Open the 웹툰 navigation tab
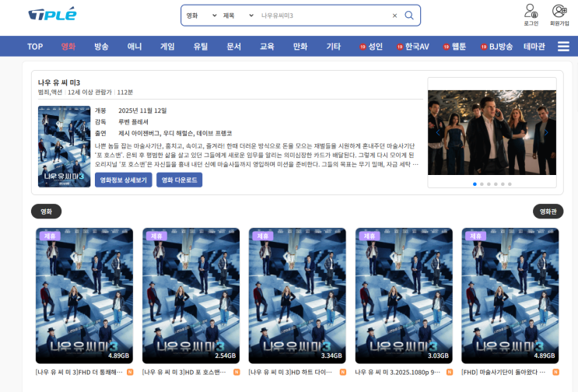This screenshot has width=578, height=392. pyautogui.click(x=454, y=47)
